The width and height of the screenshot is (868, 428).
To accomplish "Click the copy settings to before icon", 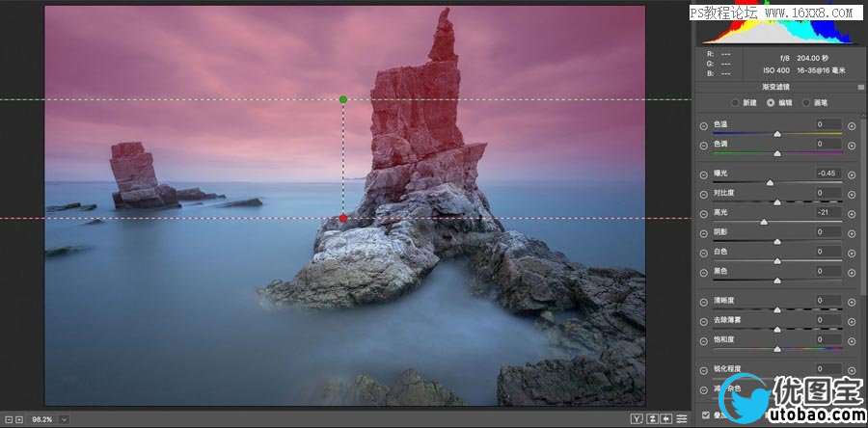I will (x=667, y=418).
